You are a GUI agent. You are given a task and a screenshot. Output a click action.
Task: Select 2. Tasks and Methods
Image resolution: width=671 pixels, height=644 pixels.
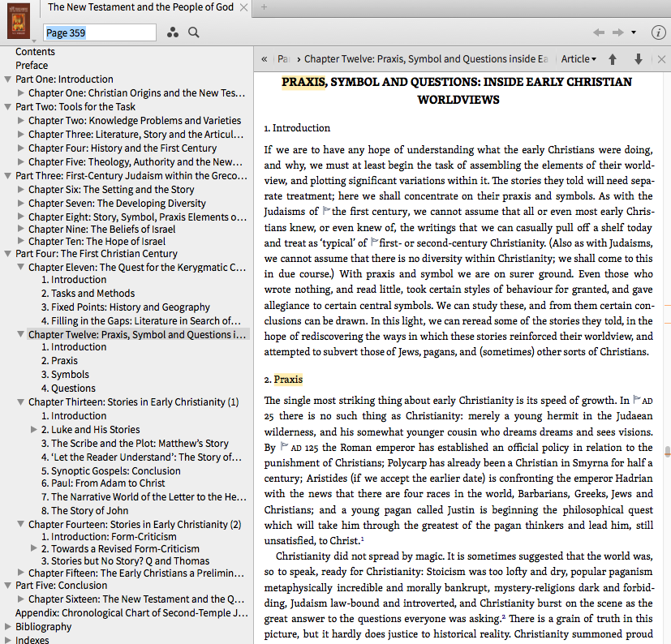pyautogui.click(x=88, y=293)
